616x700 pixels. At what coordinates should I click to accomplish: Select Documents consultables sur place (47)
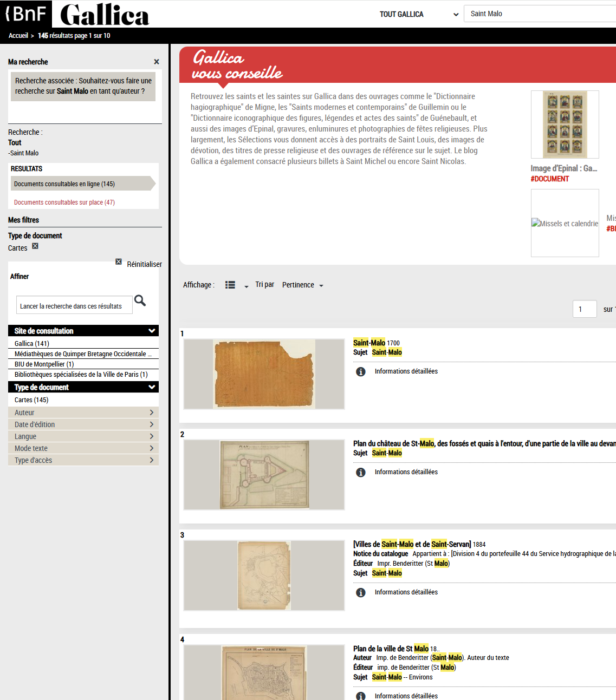tap(64, 202)
